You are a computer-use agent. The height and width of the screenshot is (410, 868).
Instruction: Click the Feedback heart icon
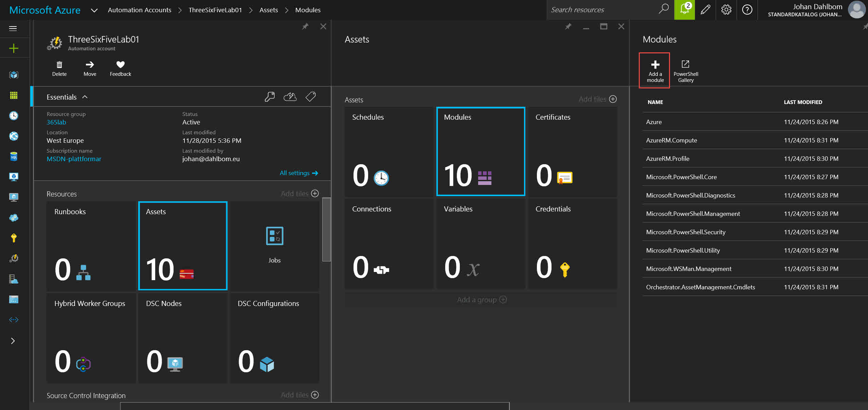coord(120,65)
